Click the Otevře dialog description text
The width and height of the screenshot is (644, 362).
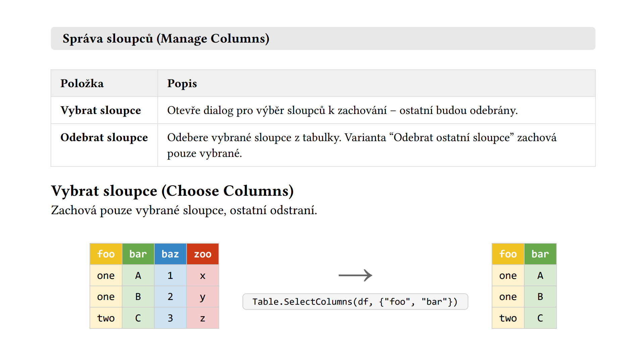click(342, 110)
